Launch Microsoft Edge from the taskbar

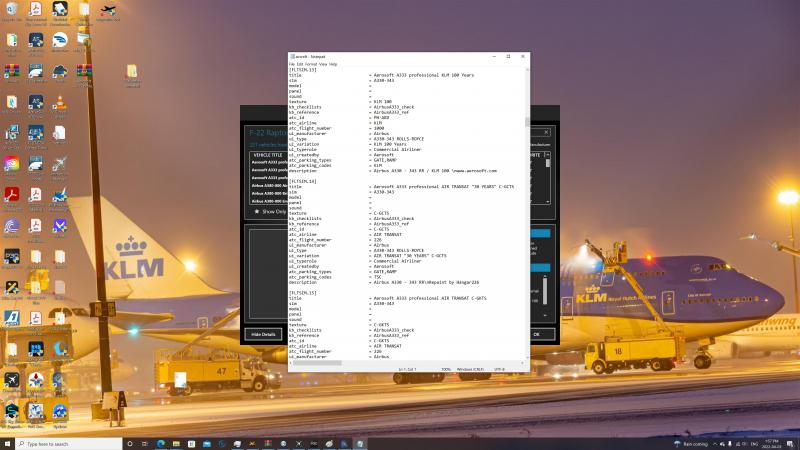click(161, 444)
